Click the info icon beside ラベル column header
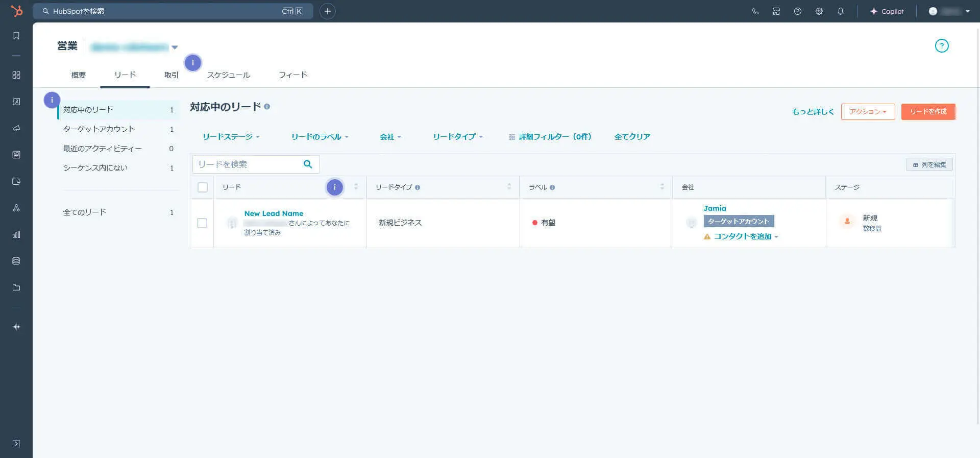Screen dimensions: 980x458 552,187
